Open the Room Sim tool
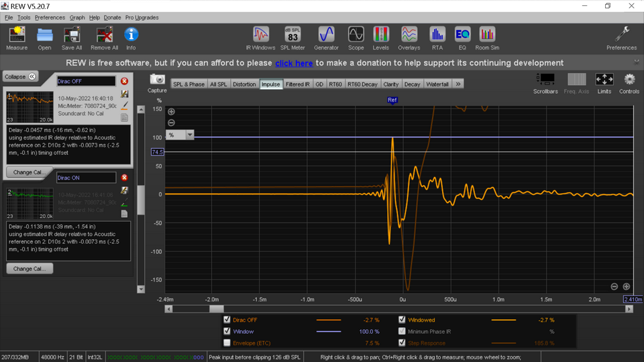Viewport: 644px width, 362px height. pos(487,35)
